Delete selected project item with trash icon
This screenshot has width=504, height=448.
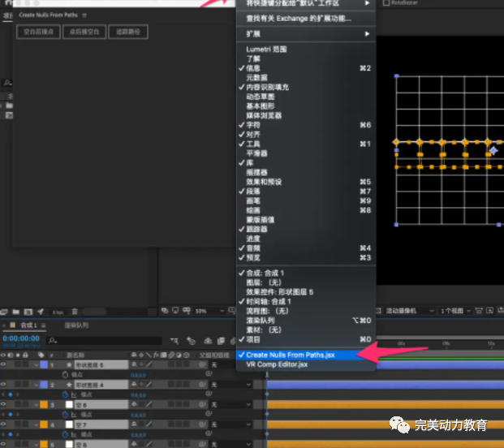[x=75, y=312]
